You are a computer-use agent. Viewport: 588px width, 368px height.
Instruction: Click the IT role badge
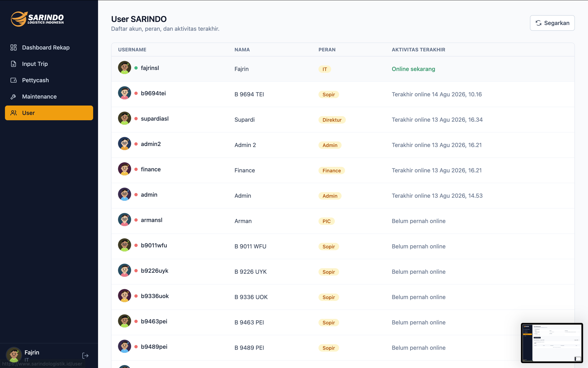[x=325, y=69]
